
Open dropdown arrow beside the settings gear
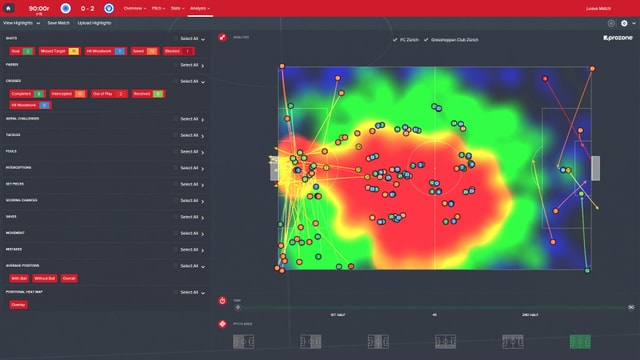(633, 24)
